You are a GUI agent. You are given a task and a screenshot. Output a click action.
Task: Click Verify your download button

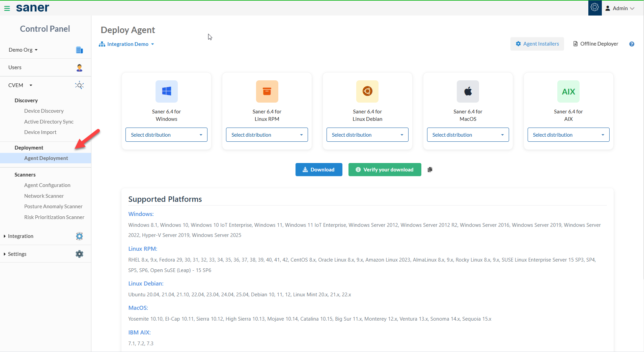(x=385, y=170)
